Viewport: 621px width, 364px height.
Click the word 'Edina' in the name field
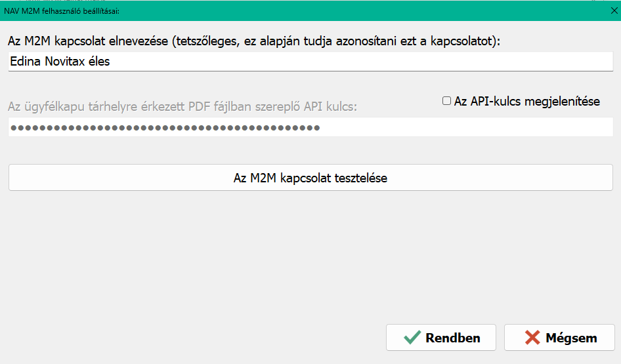(x=26, y=62)
